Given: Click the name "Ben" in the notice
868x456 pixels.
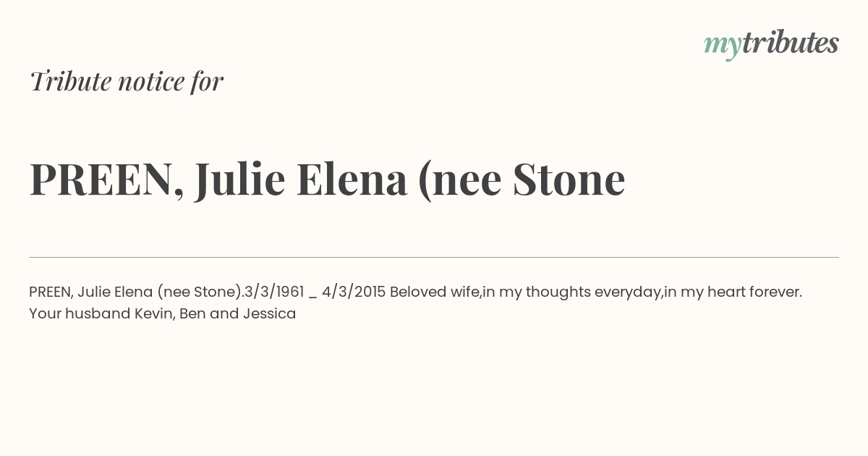Looking at the screenshot, I should coord(192,314).
